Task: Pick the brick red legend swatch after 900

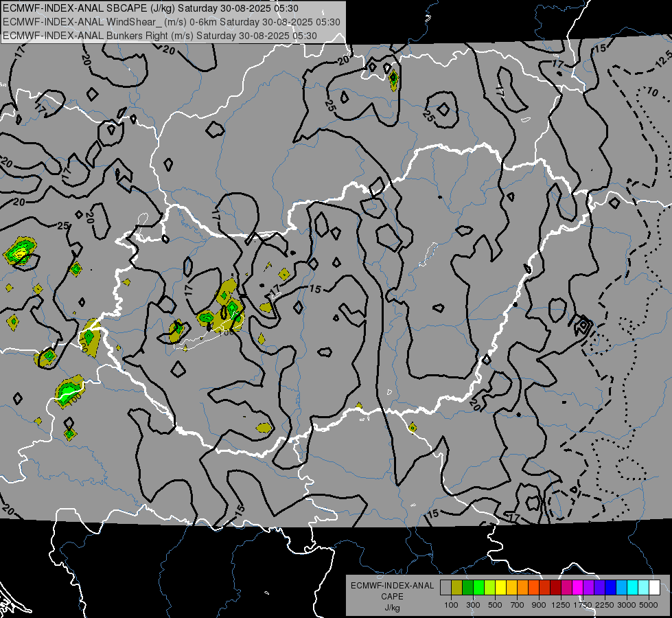Action: point(545,587)
